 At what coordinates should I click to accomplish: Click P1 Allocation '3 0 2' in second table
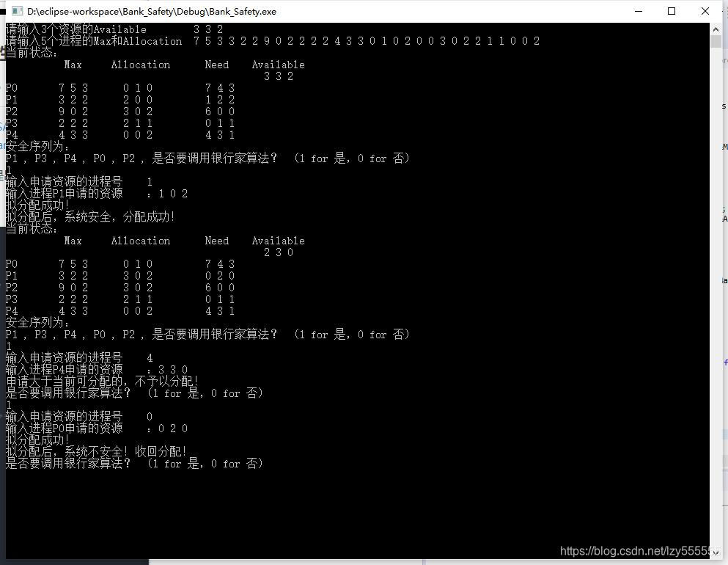138,276
